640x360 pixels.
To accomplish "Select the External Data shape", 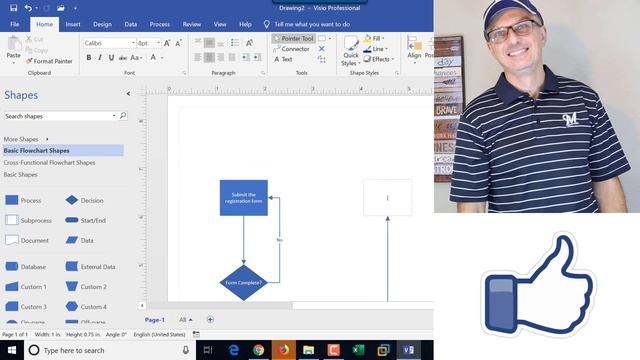I will (x=90, y=267).
